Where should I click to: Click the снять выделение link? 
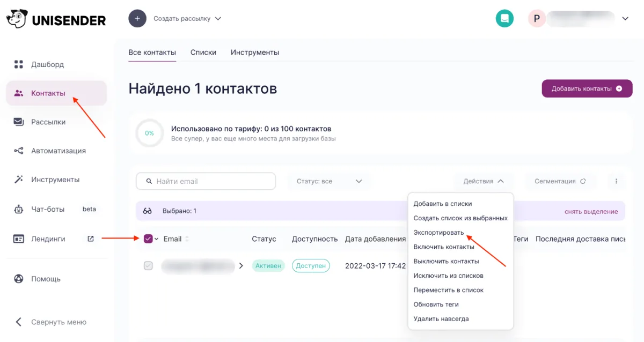tap(591, 211)
